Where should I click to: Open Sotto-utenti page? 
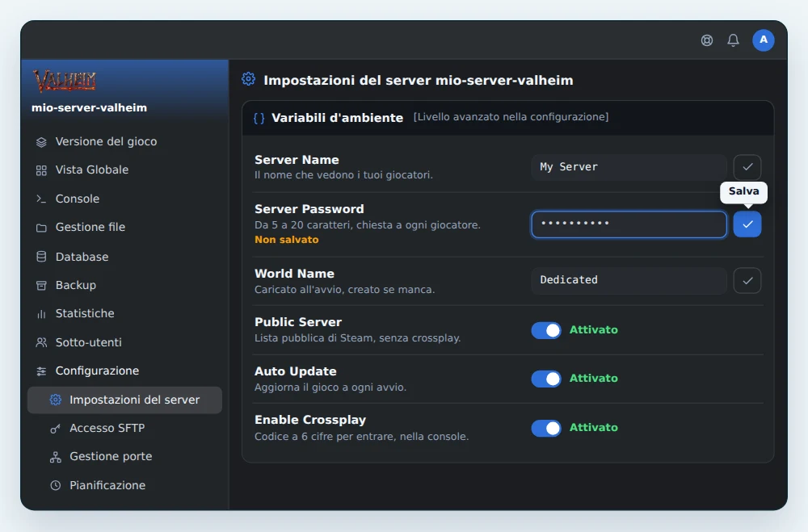[x=124, y=342]
